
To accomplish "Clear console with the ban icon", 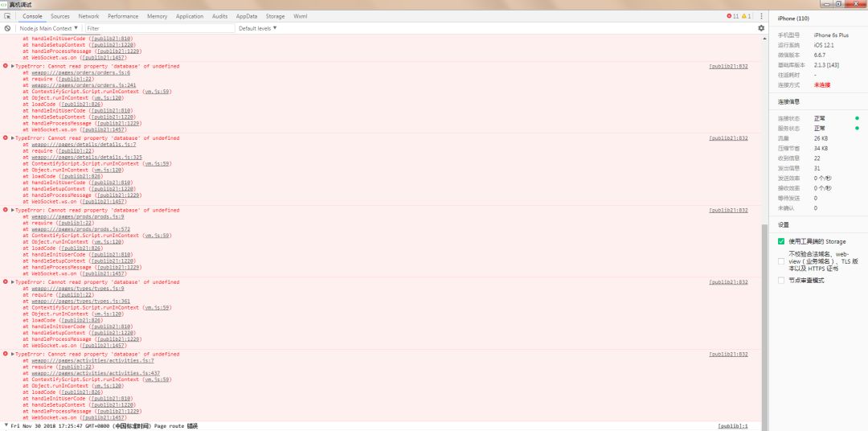I will tap(7, 28).
